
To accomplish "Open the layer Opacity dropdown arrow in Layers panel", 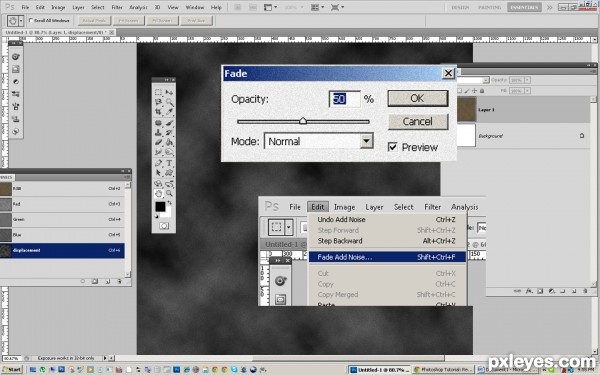I will tap(527, 80).
